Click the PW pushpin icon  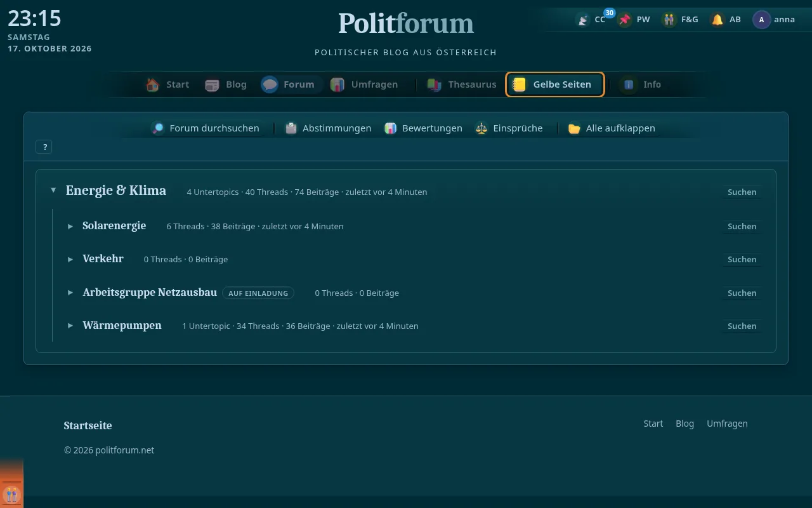(x=625, y=20)
